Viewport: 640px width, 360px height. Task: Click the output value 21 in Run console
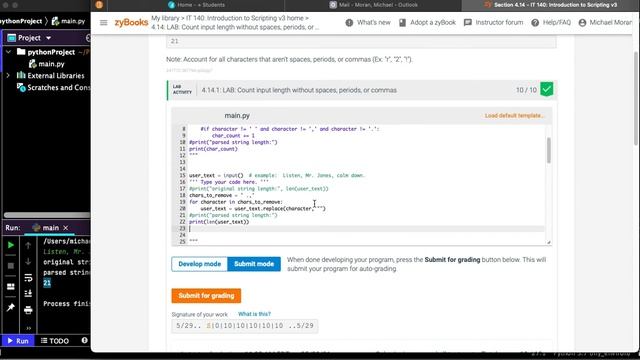click(x=47, y=282)
